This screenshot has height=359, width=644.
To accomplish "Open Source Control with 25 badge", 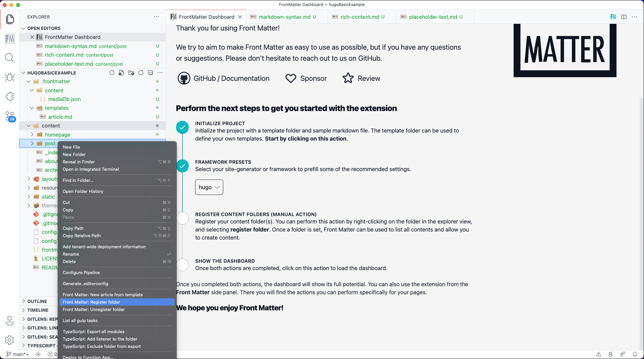I will 10,116.
